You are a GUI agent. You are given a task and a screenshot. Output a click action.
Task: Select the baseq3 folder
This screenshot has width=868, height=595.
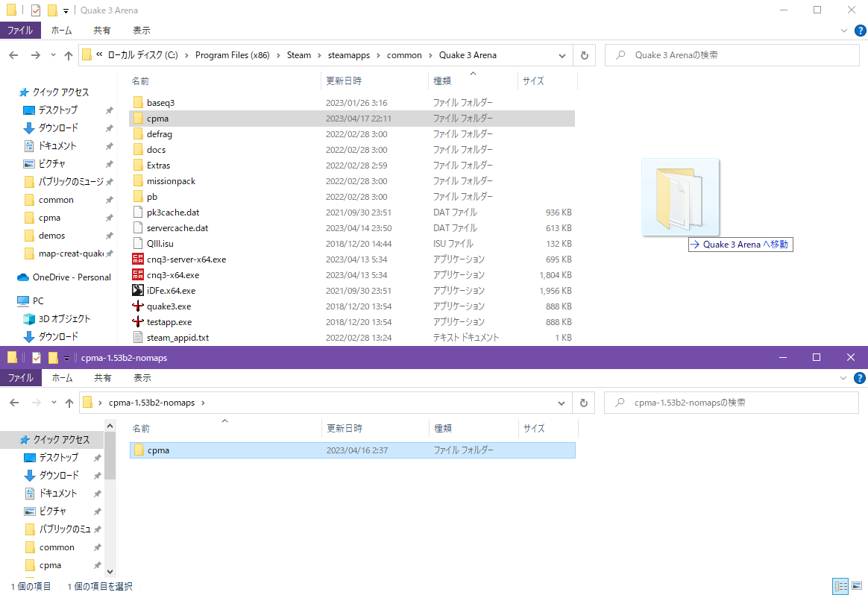352,103
